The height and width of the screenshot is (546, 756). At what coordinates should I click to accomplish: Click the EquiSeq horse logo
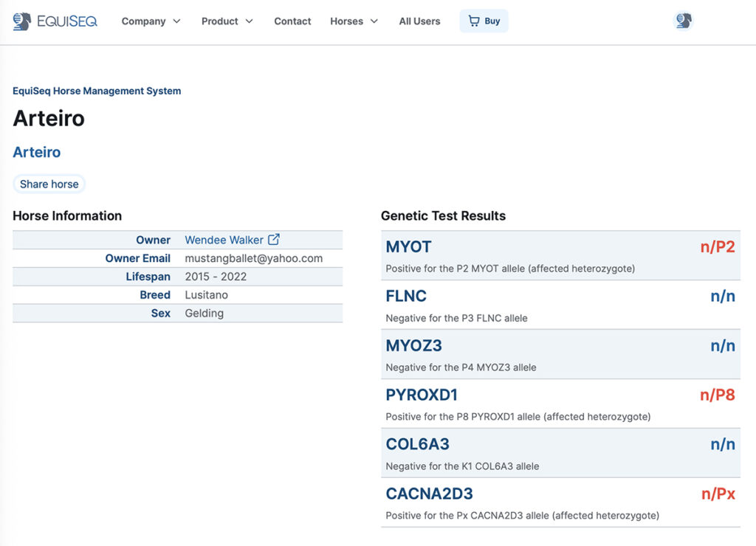coord(22,21)
